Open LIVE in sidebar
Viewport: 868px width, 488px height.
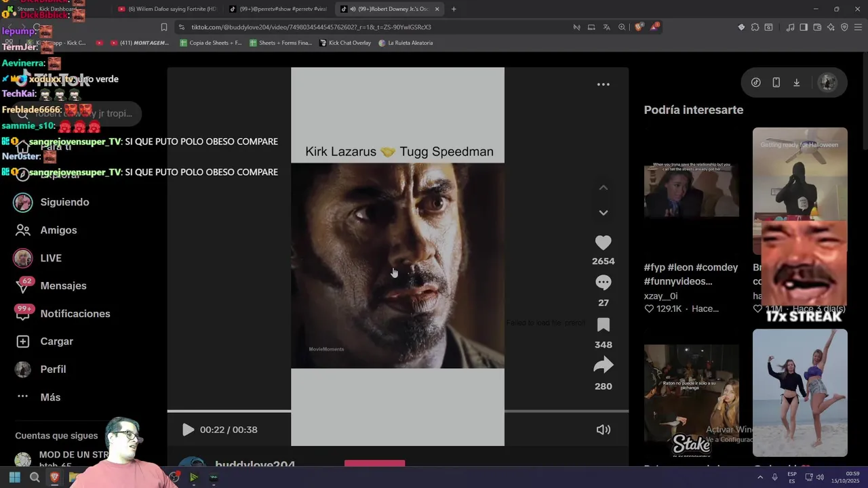point(51,258)
